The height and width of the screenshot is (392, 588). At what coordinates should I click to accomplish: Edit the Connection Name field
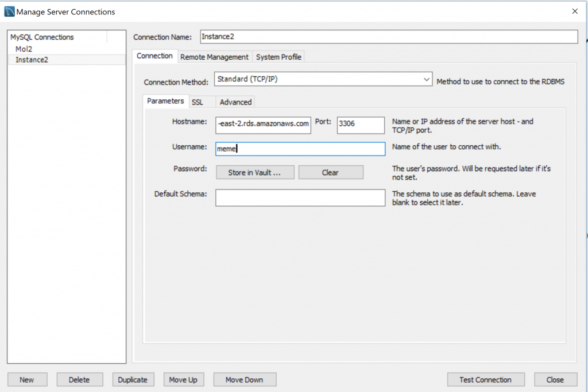click(x=389, y=37)
